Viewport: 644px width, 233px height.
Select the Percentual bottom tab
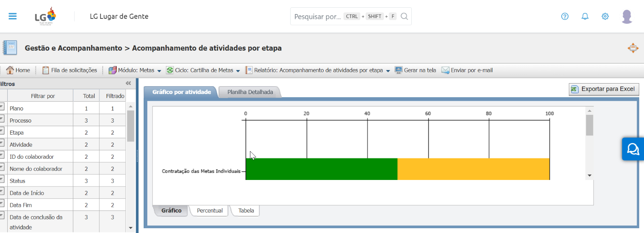(x=210, y=211)
